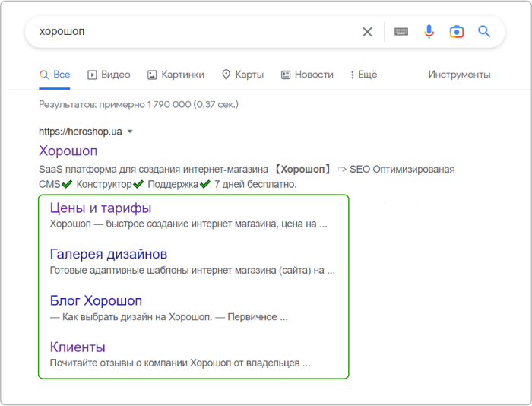Click the snippet text 'SaaS платформа для создания интернет-магазина'
Image resolution: width=532 pixels, height=406 pixels.
[x=154, y=169]
